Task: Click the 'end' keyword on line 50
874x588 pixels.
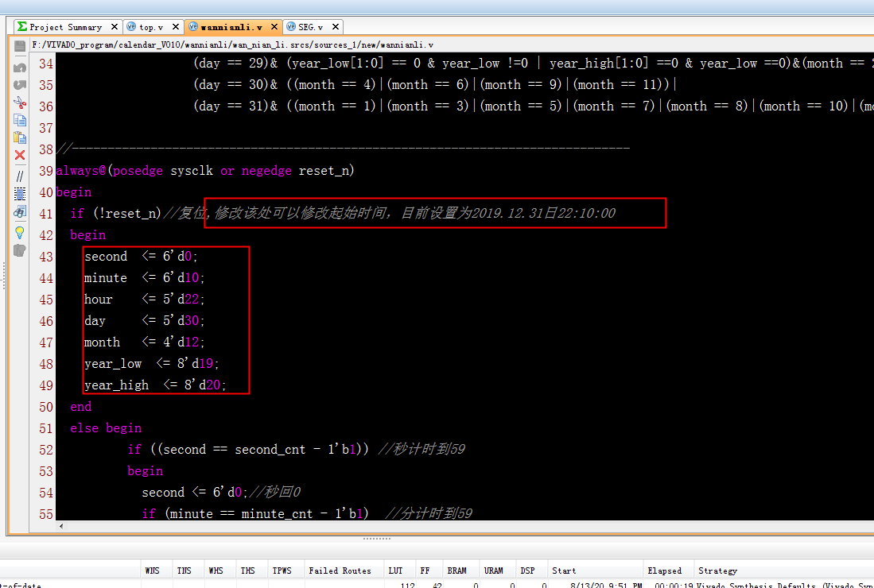Action: (x=81, y=407)
